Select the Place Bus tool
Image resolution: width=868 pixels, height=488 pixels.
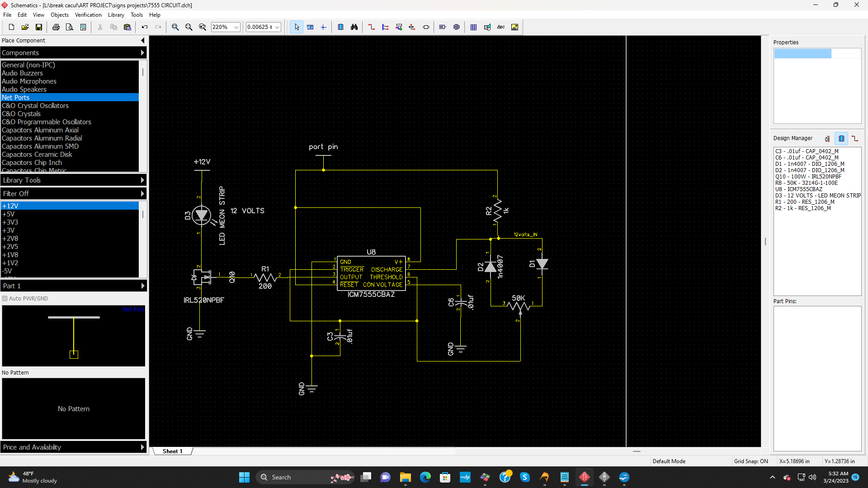tap(385, 27)
